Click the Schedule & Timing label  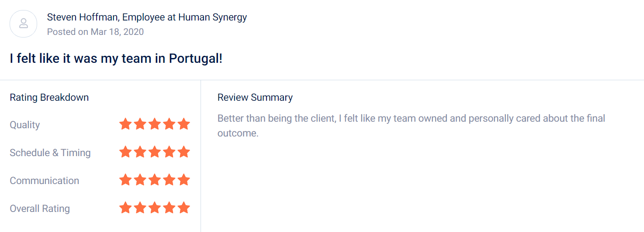pos(50,153)
